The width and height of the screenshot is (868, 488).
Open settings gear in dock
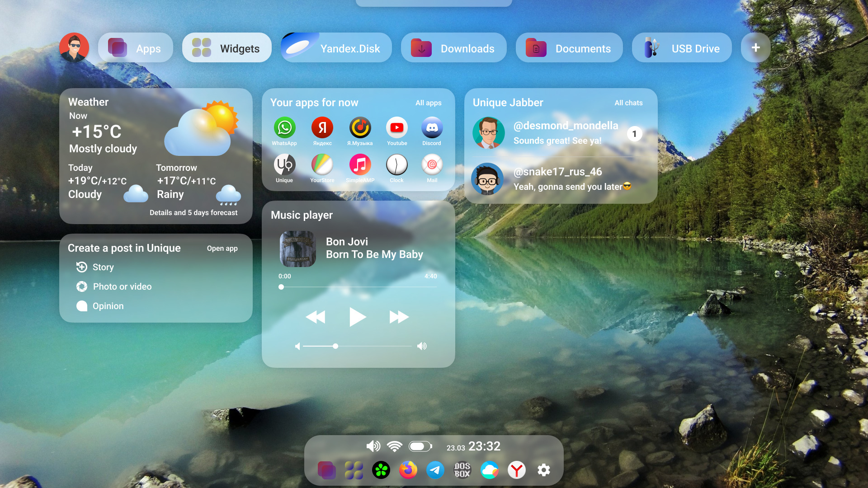pyautogui.click(x=543, y=470)
